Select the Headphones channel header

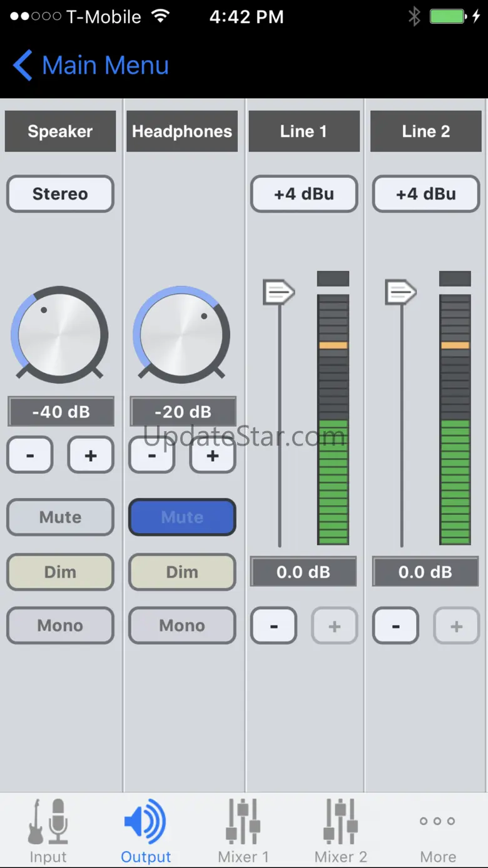tap(182, 131)
